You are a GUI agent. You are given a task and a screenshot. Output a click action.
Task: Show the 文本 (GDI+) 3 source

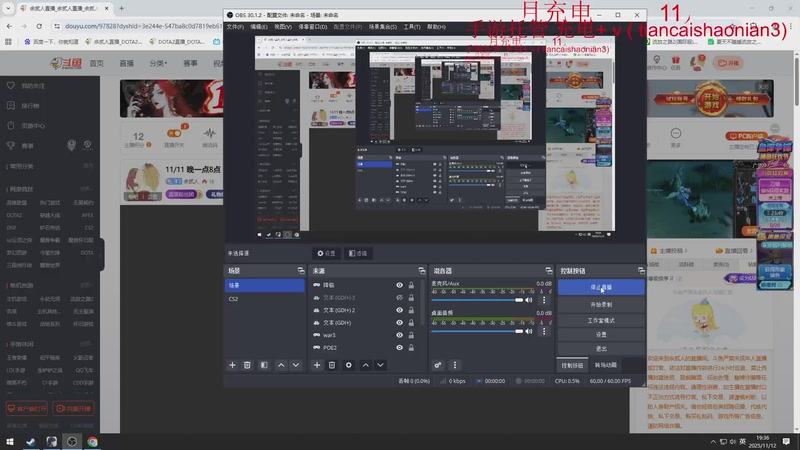pos(399,297)
